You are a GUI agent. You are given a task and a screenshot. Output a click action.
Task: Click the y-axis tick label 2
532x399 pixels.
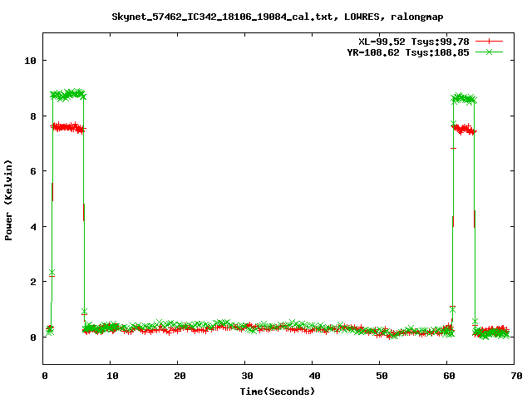[33, 282]
